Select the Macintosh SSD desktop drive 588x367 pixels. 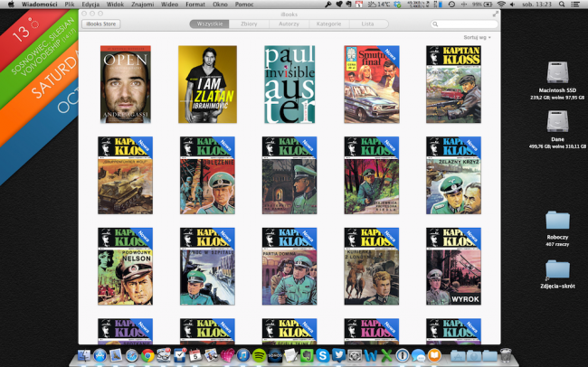coord(557,71)
